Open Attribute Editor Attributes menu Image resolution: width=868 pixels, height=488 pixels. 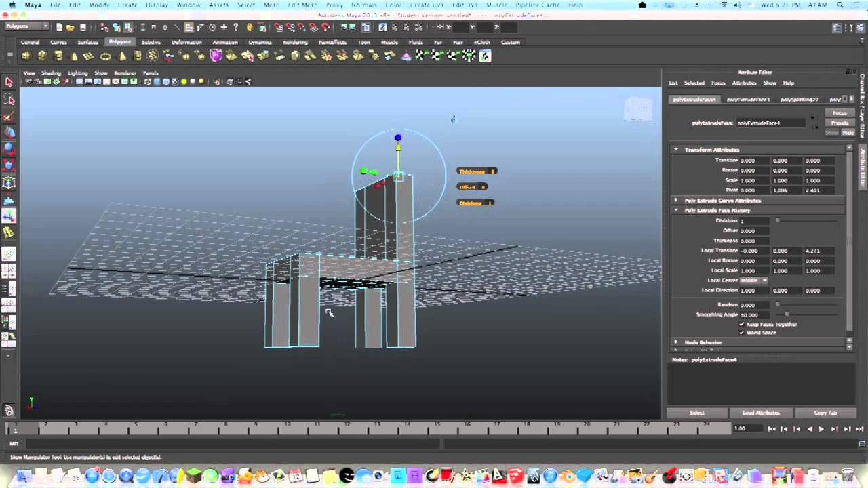(x=744, y=83)
